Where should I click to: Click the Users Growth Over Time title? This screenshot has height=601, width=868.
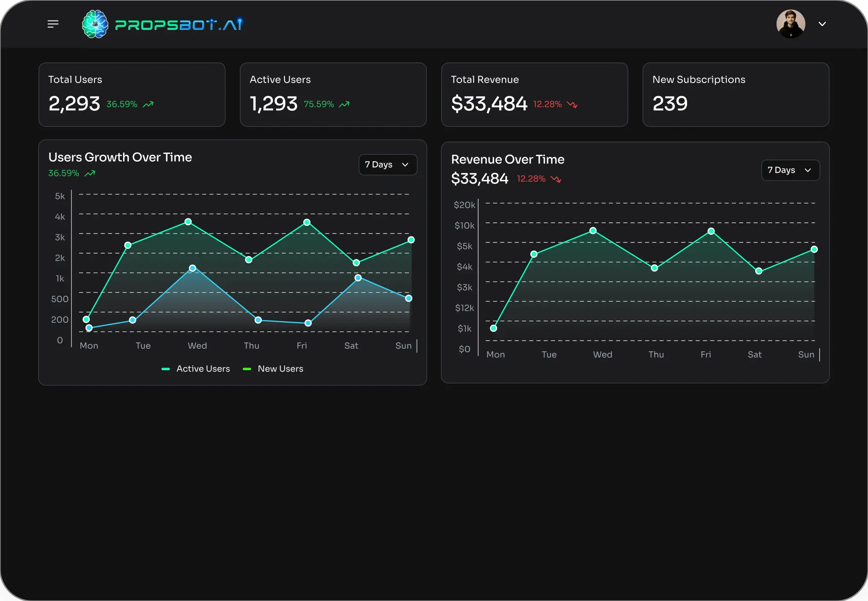pos(120,157)
